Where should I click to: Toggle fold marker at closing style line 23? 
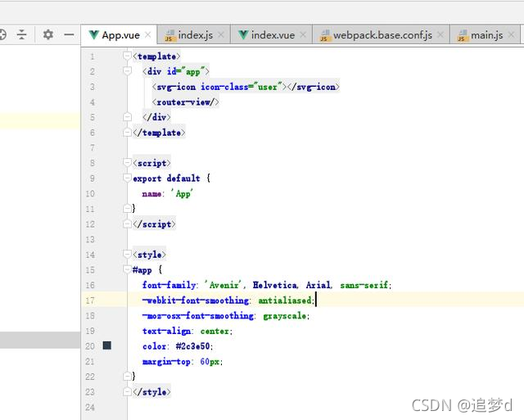(x=127, y=391)
